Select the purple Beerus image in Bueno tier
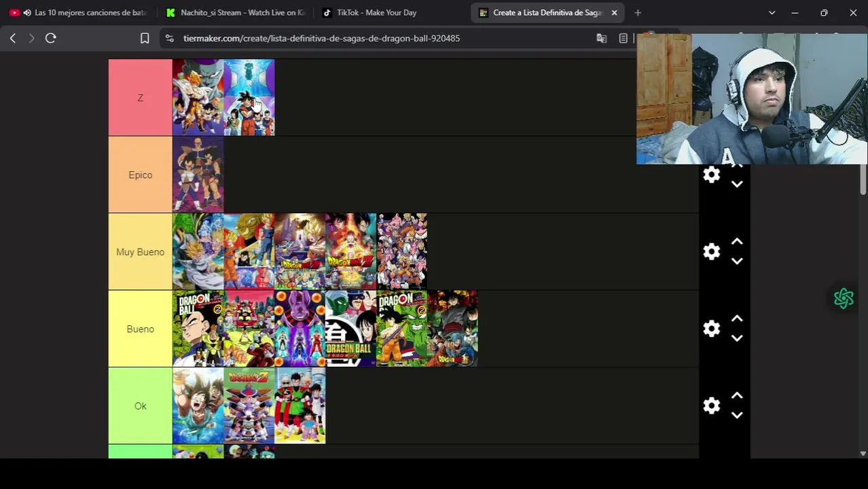Image resolution: width=868 pixels, height=489 pixels. point(300,329)
